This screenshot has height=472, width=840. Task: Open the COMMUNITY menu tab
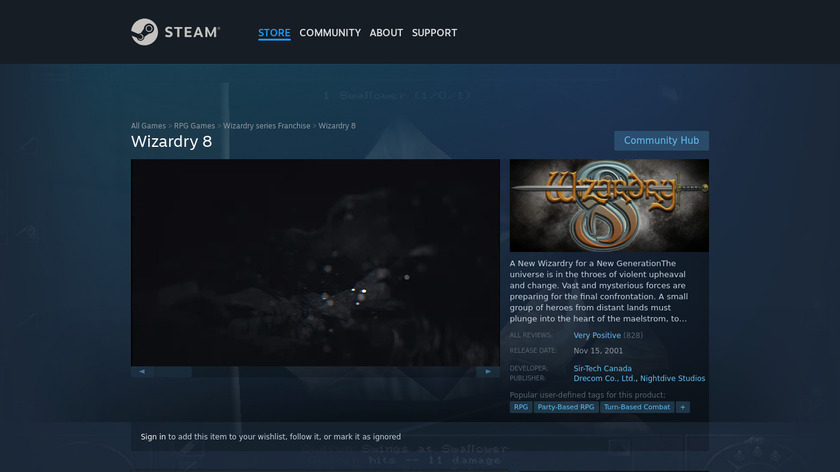coord(330,33)
